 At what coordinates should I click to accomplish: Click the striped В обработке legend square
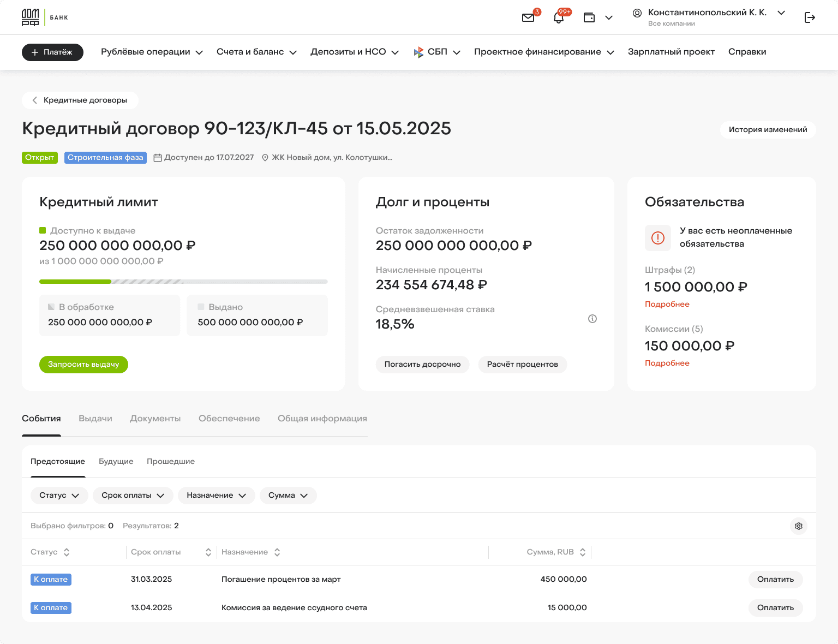[51, 307]
